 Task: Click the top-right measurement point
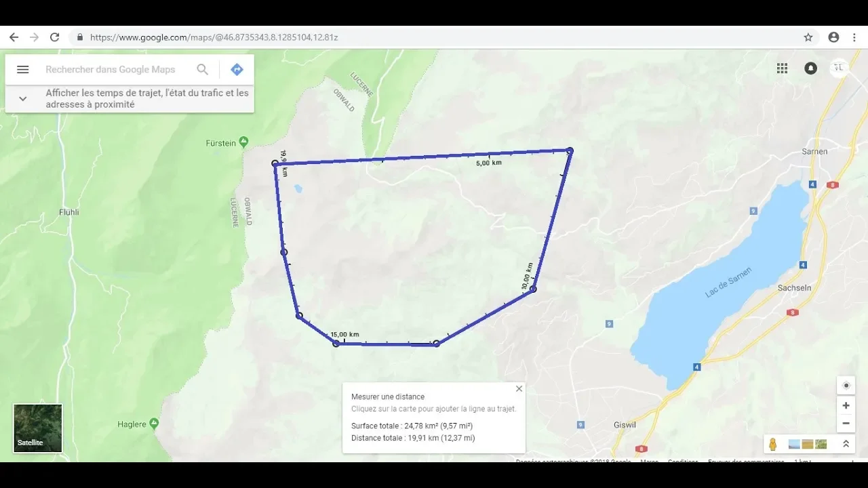(x=570, y=150)
